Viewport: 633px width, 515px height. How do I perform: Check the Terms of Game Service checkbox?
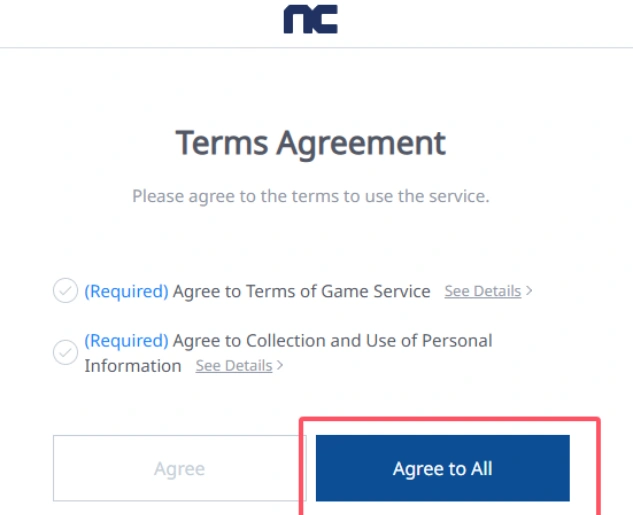point(65,291)
